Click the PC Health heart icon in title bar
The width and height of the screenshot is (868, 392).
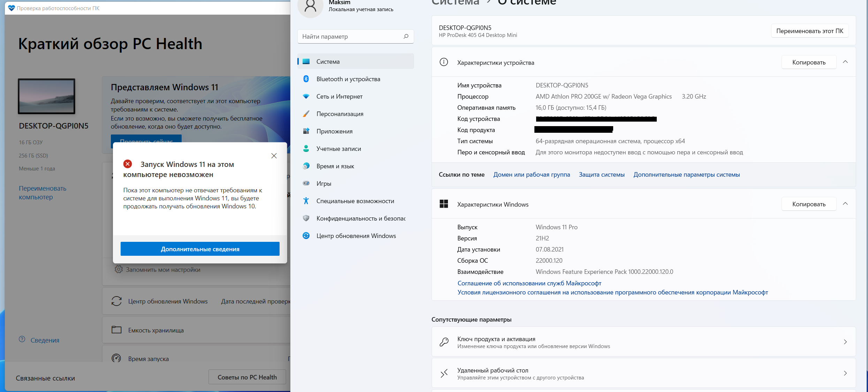click(12, 8)
